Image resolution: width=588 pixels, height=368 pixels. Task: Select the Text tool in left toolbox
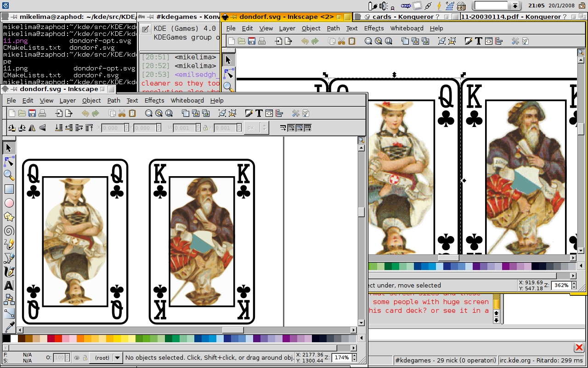point(9,286)
